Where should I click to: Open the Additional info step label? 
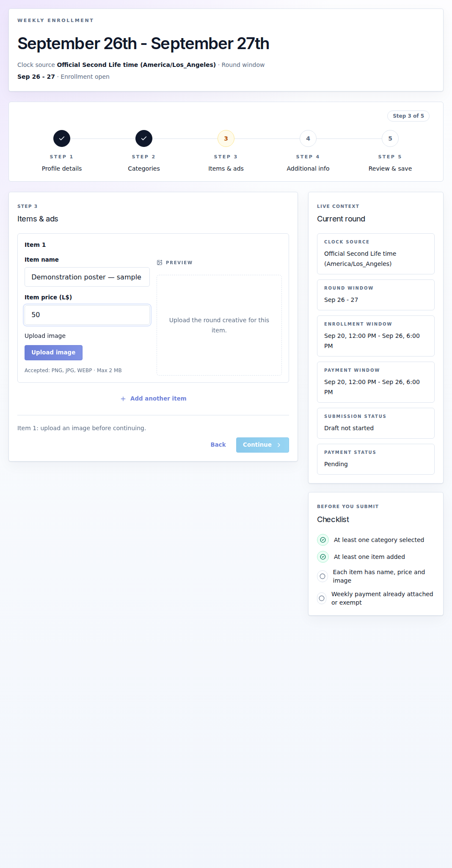[x=308, y=169]
